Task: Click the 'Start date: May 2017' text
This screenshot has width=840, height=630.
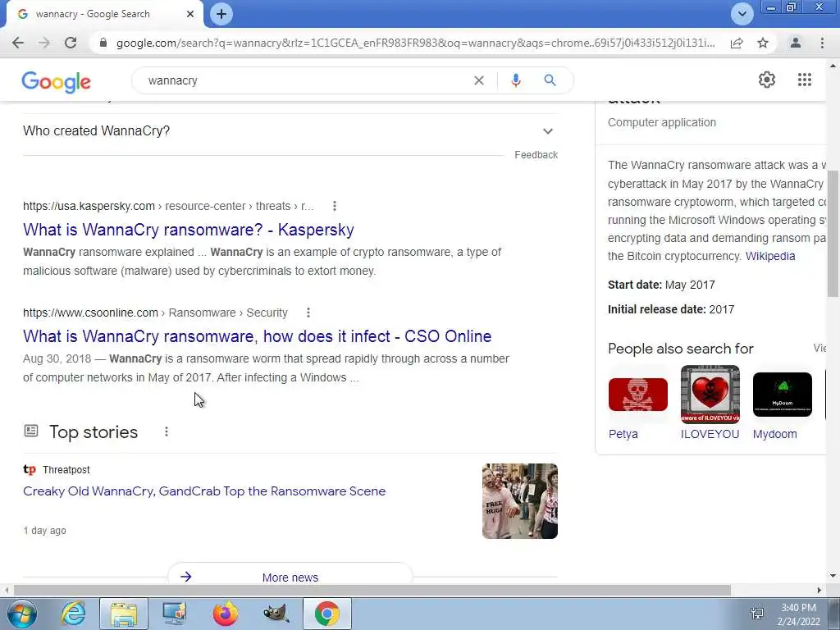Action: [x=661, y=285]
